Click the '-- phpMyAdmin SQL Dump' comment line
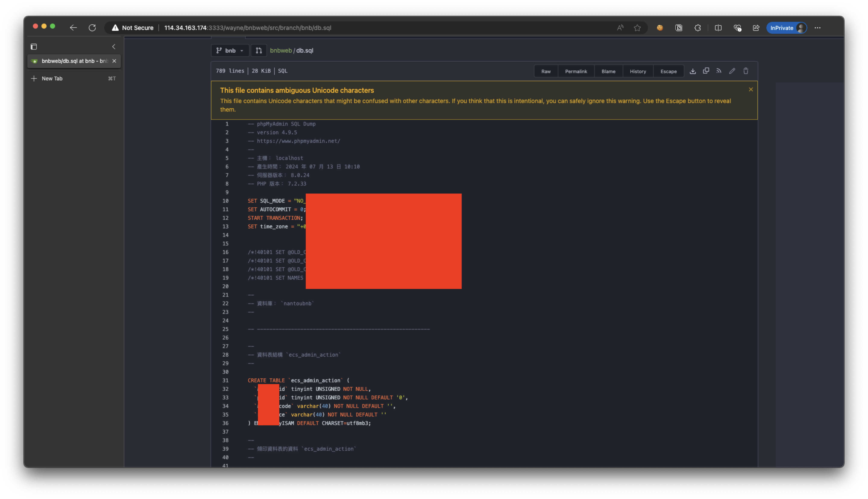 (281, 124)
